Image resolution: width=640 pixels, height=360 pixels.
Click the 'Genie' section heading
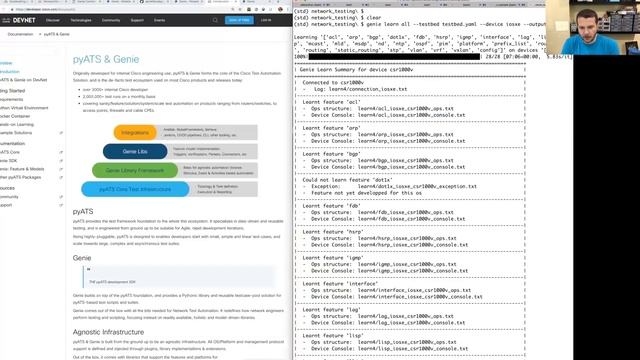pos(82,258)
